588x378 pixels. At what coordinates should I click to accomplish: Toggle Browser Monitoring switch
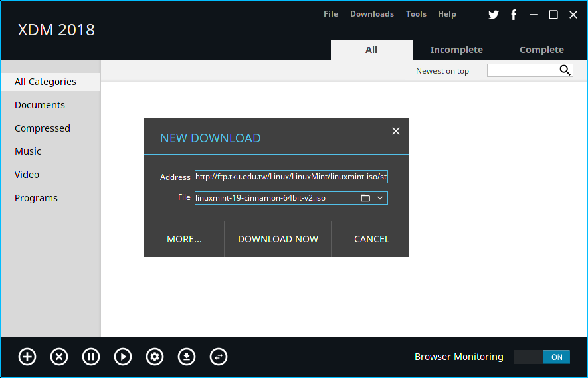pyautogui.click(x=541, y=357)
